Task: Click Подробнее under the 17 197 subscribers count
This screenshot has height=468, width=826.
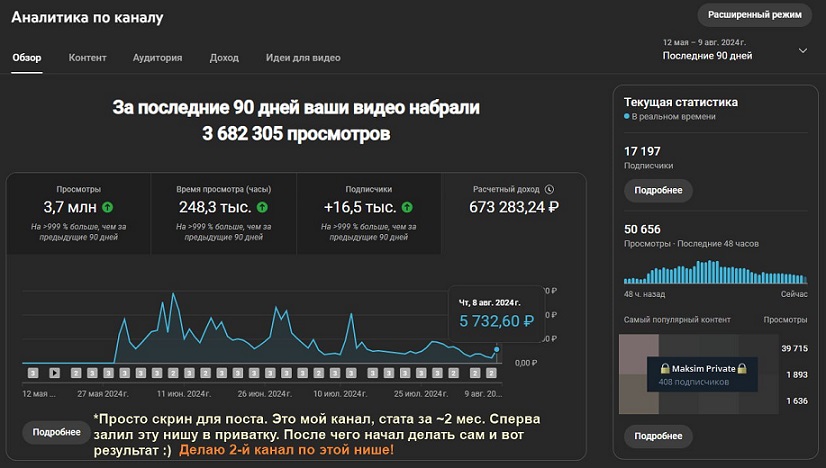Action: (x=657, y=191)
